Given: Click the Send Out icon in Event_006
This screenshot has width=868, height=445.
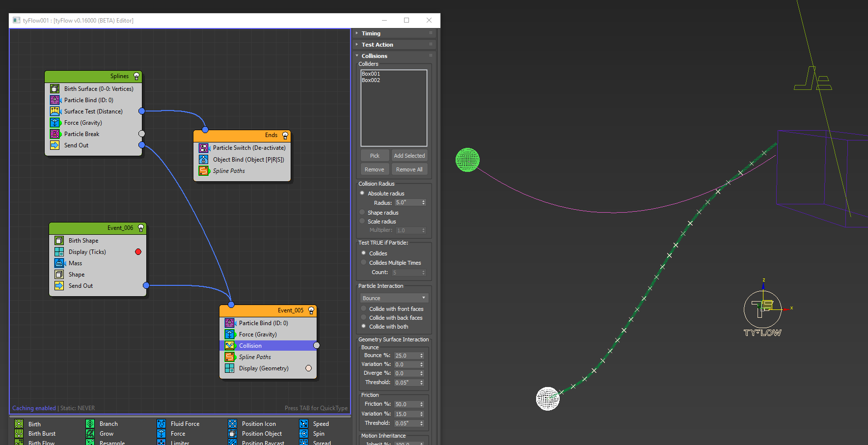Looking at the screenshot, I should coord(59,286).
